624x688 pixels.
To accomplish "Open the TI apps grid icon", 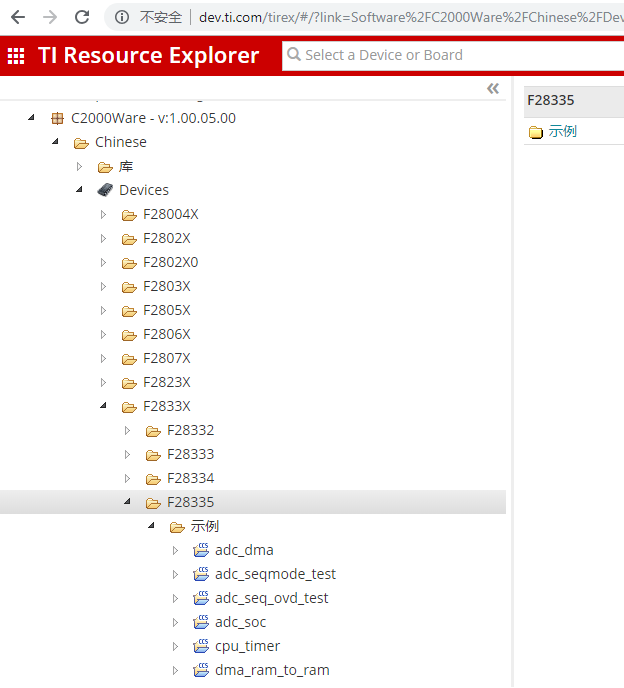I will [16, 56].
